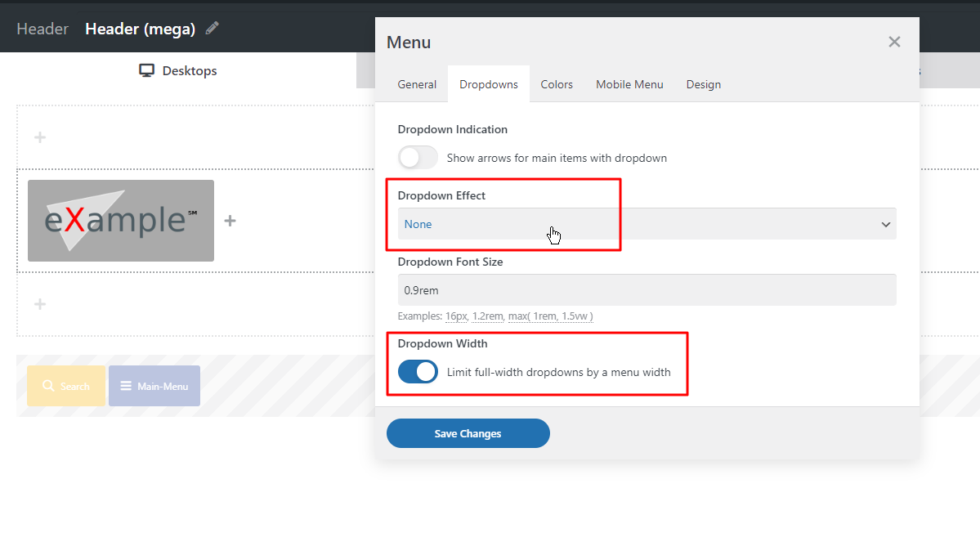Close the Menu settings dialog

(894, 42)
